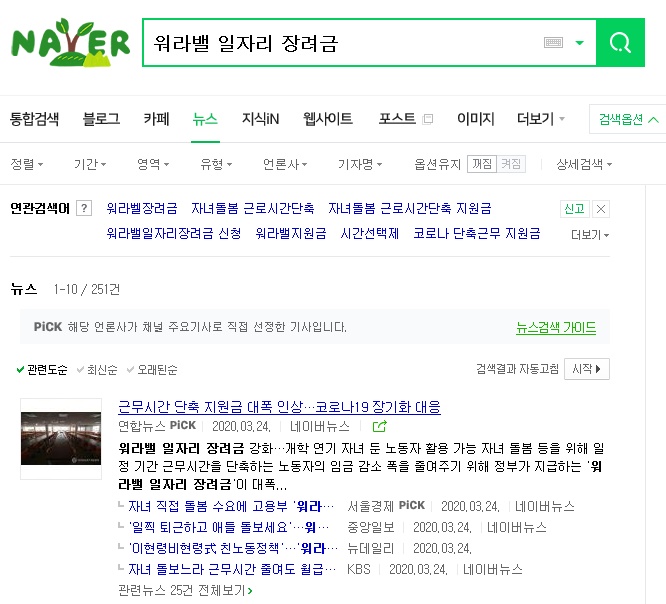Open the article thumbnail image
This screenshot has height=604, width=666.
point(61,439)
